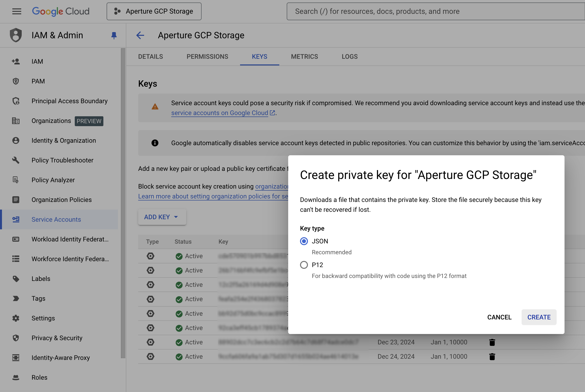Click the Roles hat icon in sidebar

coord(16,377)
